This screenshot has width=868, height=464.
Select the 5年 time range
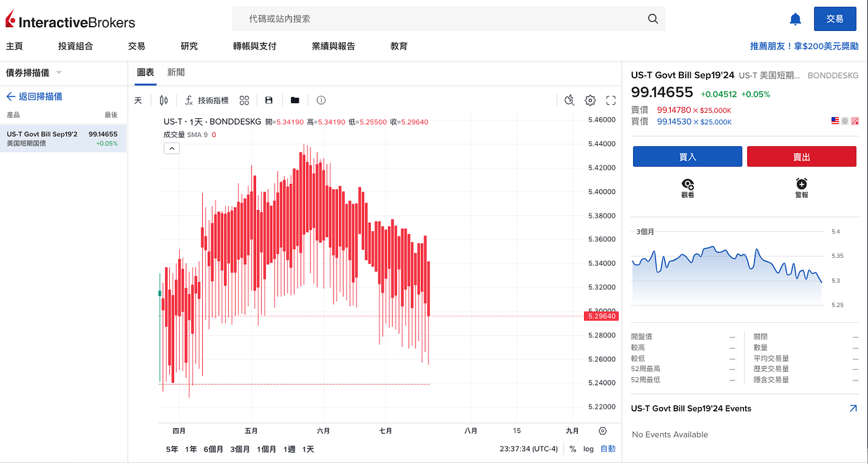(x=172, y=449)
